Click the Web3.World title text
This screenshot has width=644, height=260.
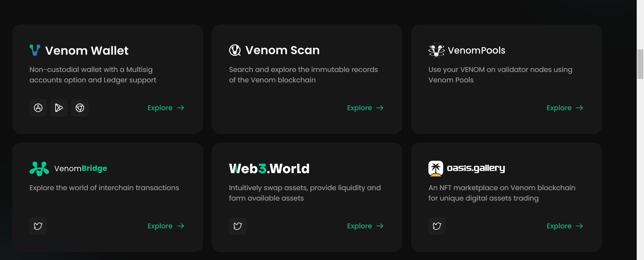pyautogui.click(x=269, y=169)
